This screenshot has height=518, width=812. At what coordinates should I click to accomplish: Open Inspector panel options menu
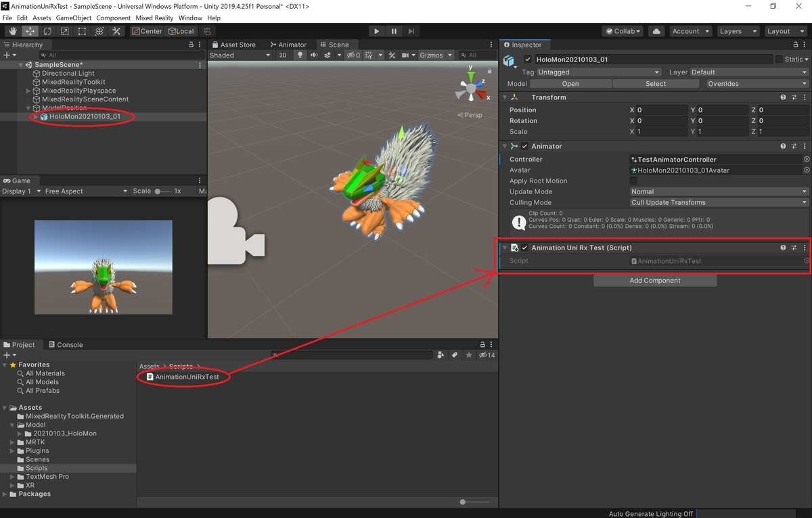(x=805, y=45)
